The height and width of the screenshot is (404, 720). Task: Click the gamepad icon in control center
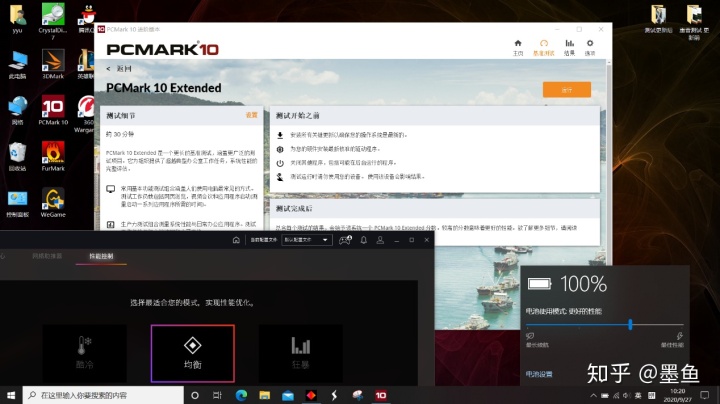(x=345, y=240)
